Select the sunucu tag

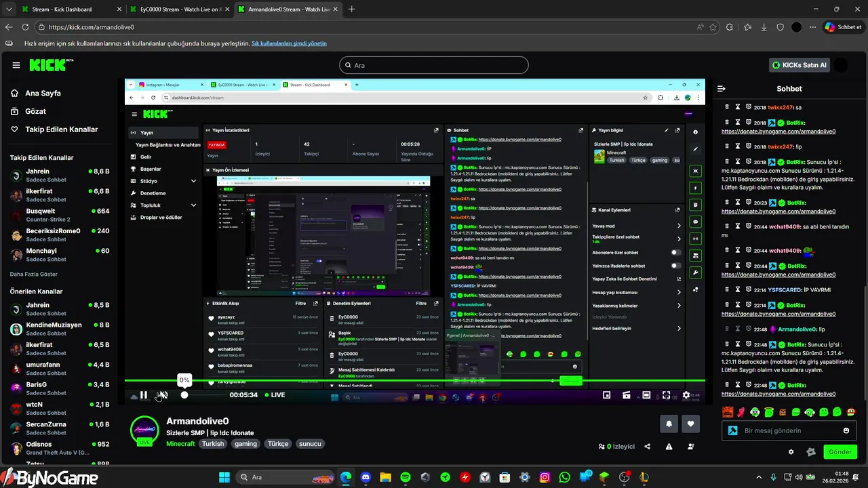pyautogui.click(x=311, y=444)
